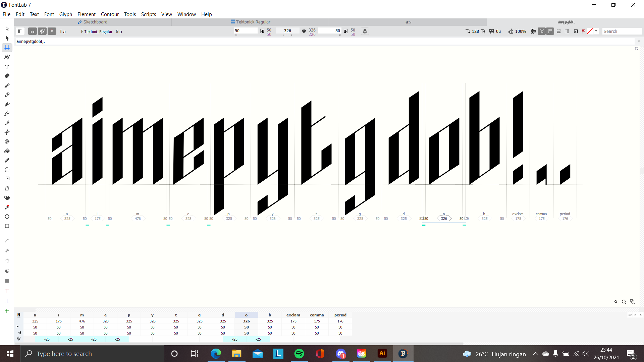
Task: Click the layers stack button in property bar
Action: [365, 31]
